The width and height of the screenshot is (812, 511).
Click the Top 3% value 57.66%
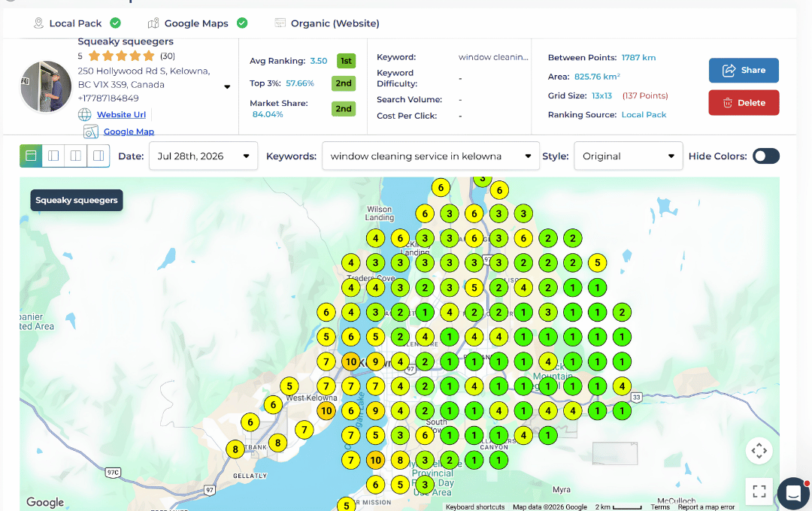coord(300,83)
